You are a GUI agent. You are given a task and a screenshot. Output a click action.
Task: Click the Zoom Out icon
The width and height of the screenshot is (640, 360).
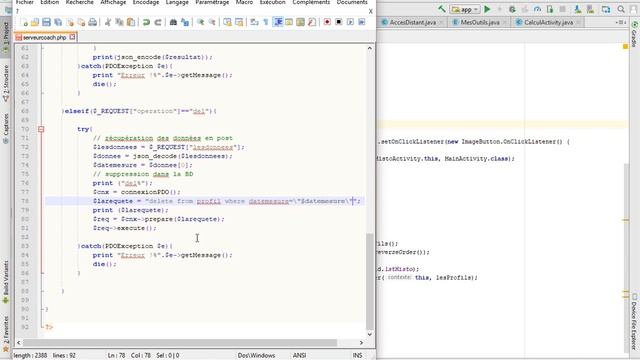(212, 22)
